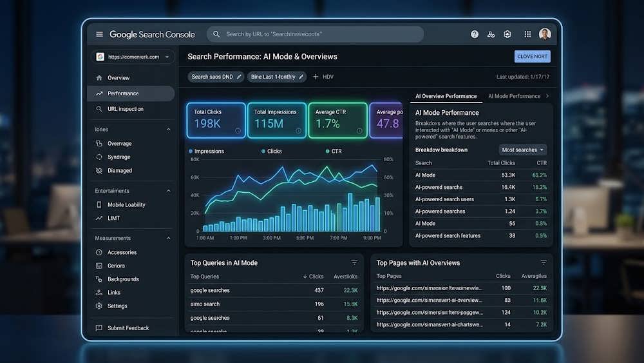Collapse the Iones section

[168, 130]
